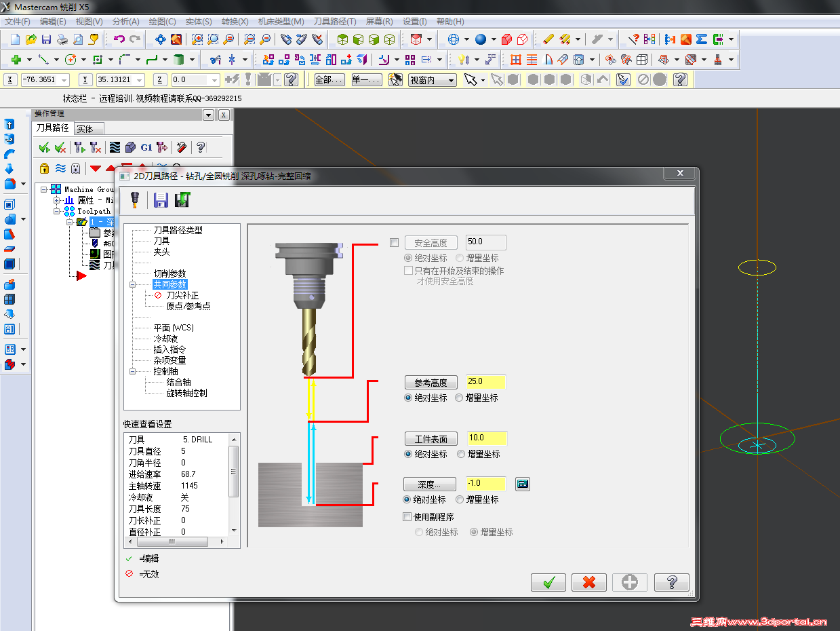Click the green arrow load parameters icon
Image resolution: width=840 pixels, height=631 pixels.
[x=182, y=199]
